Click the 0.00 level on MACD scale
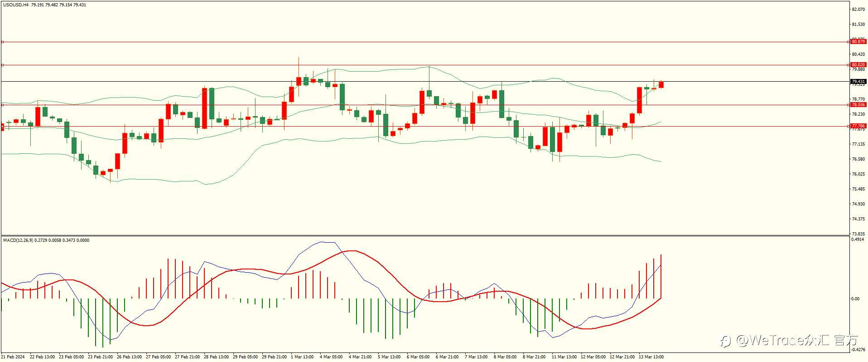868x362 pixels. [855, 298]
